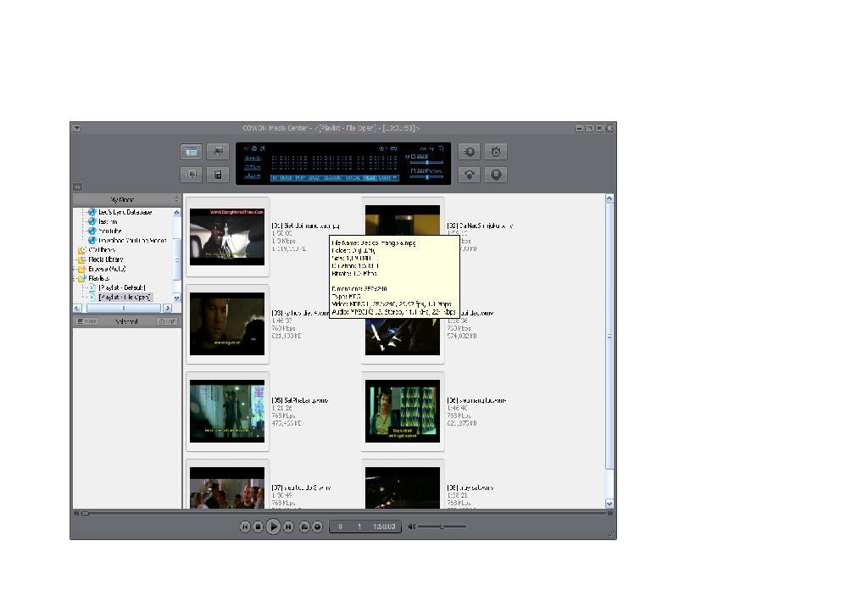Adjust the BBE ViVA level slider

pyautogui.click(x=426, y=177)
